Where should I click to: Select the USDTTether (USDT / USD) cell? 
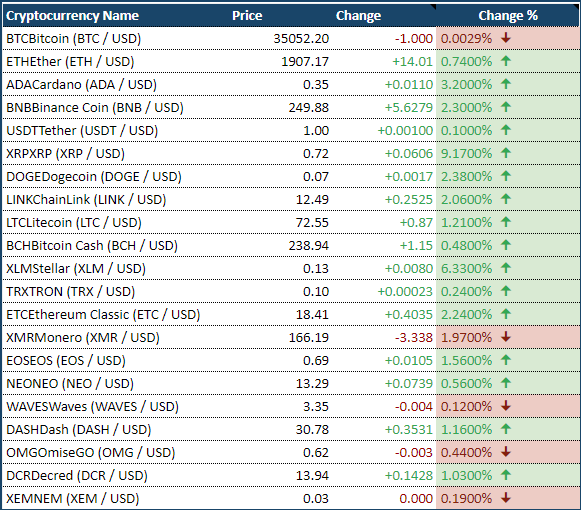tap(82, 130)
